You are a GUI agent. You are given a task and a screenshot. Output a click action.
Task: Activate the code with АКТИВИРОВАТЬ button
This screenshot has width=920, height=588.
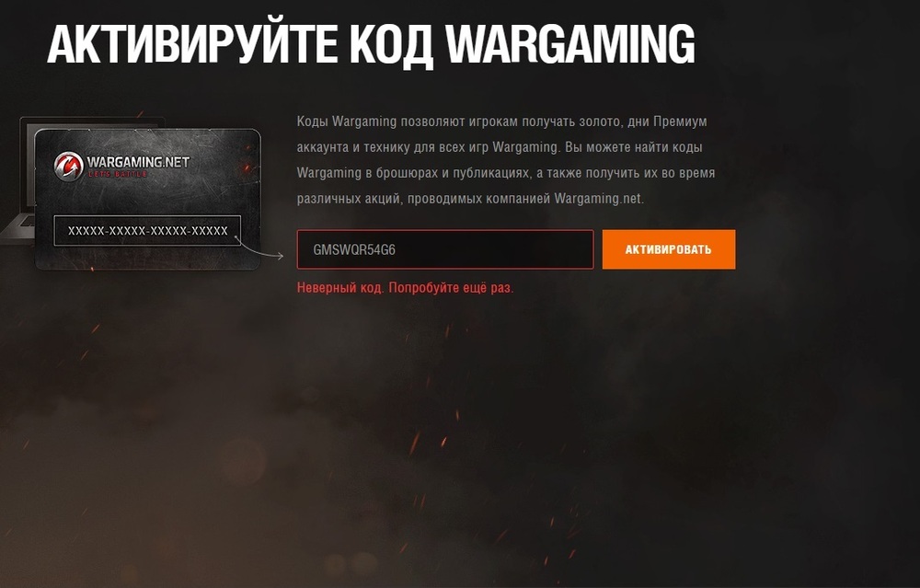pyautogui.click(x=668, y=249)
